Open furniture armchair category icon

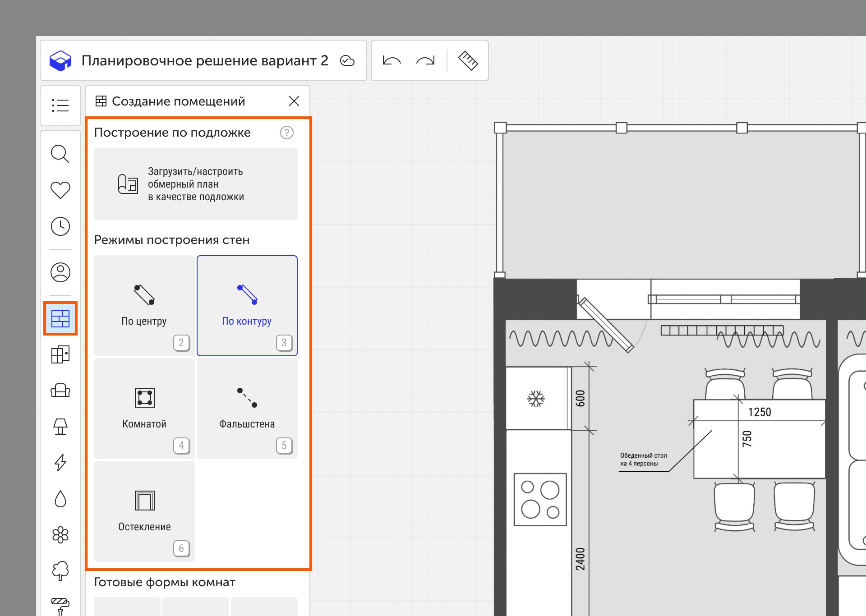(x=60, y=391)
